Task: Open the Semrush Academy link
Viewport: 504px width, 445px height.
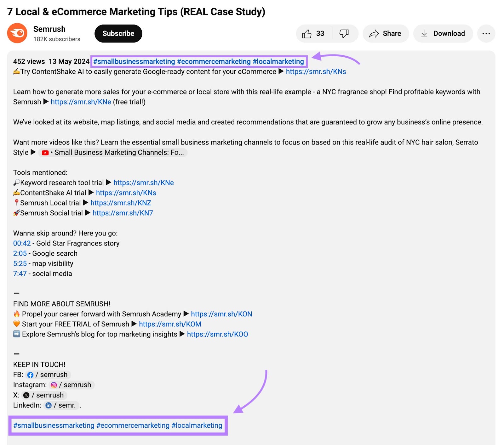Action: coord(221,314)
